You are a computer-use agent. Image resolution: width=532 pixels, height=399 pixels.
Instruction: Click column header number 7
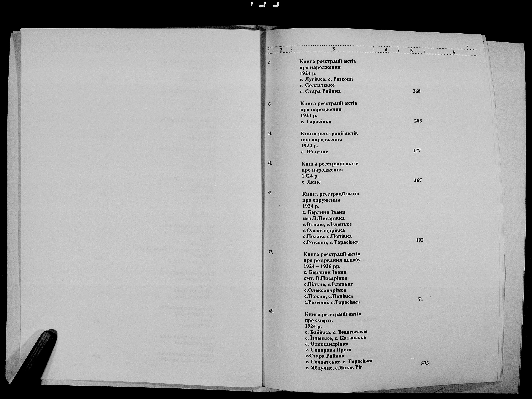point(467,47)
